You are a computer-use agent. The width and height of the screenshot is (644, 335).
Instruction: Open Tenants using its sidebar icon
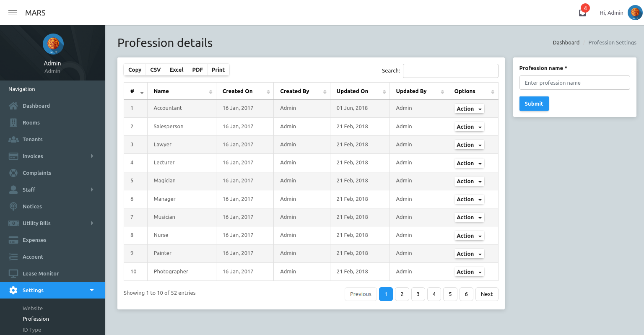[13, 139]
